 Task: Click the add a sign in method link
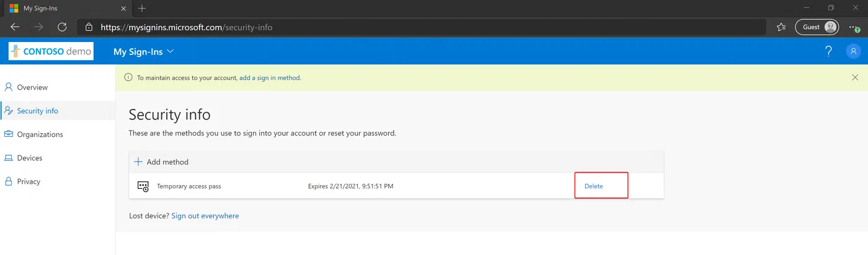coord(270,78)
